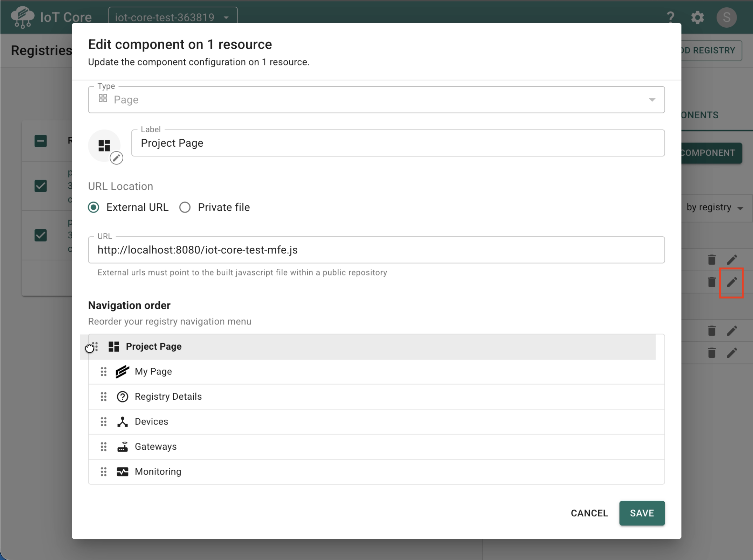
Task: Click the first delete trash icon behind dialog
Action: (711, 260)
